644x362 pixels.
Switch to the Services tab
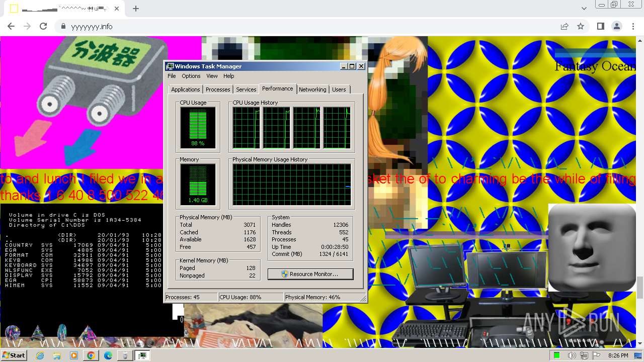coord(246,89)
